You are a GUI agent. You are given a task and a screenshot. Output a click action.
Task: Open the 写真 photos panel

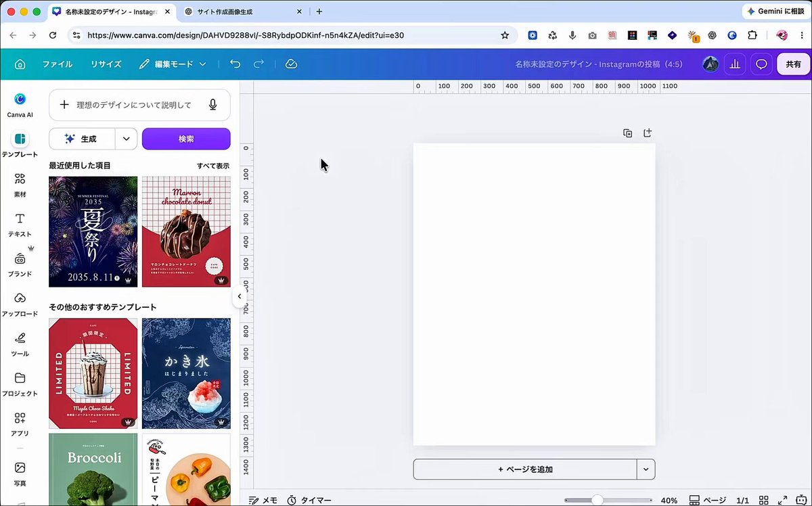click(20, 474)
